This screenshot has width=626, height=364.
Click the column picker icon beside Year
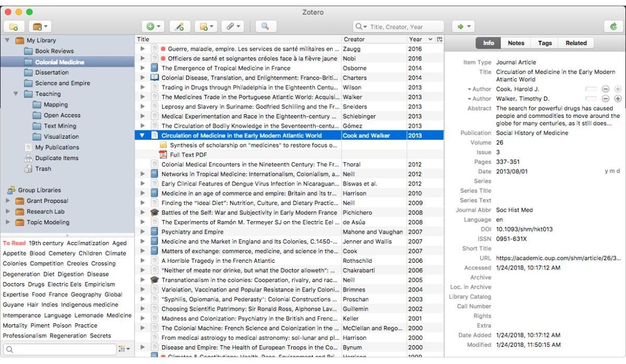439,39
